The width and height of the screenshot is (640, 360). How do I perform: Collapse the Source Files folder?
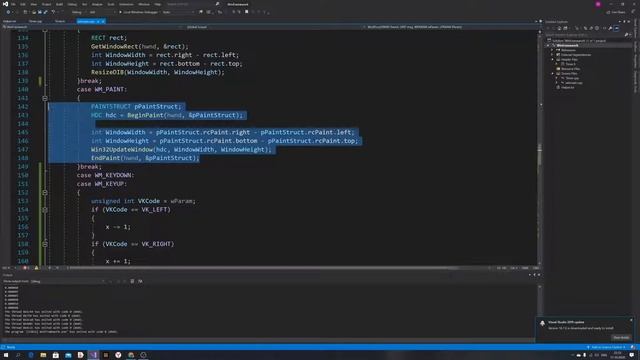pos(552,73)
